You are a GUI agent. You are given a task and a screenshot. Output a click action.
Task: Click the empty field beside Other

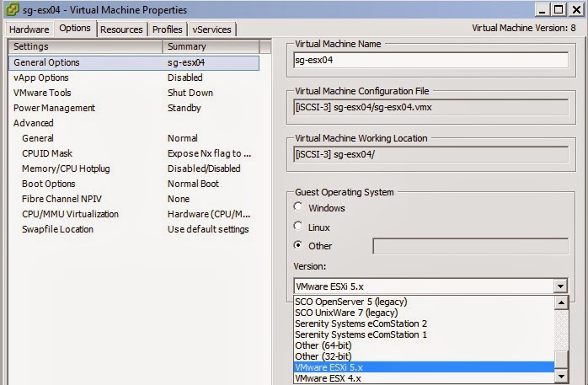pos(471,246)
